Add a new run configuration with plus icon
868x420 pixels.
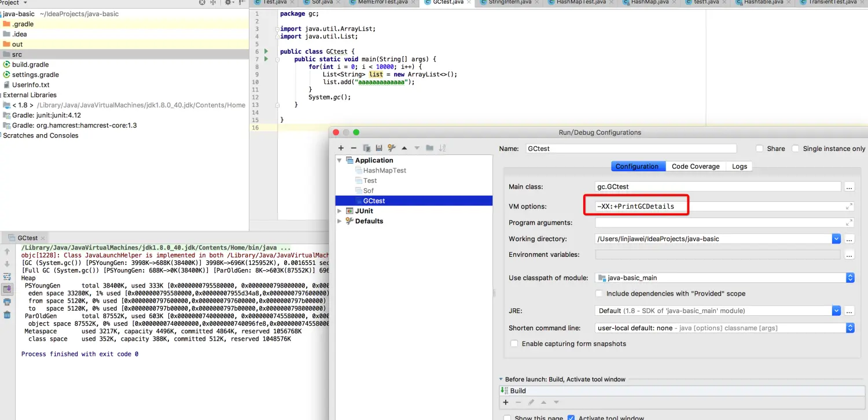[341, 148]
